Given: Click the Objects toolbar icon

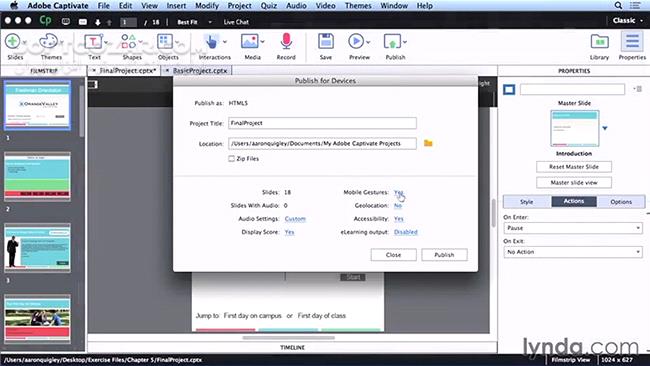Looking at the screenshot, I should (165, 41).
